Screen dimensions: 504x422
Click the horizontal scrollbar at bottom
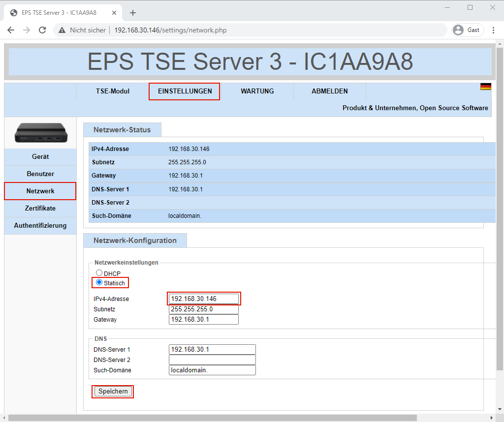tap(212, 418)
